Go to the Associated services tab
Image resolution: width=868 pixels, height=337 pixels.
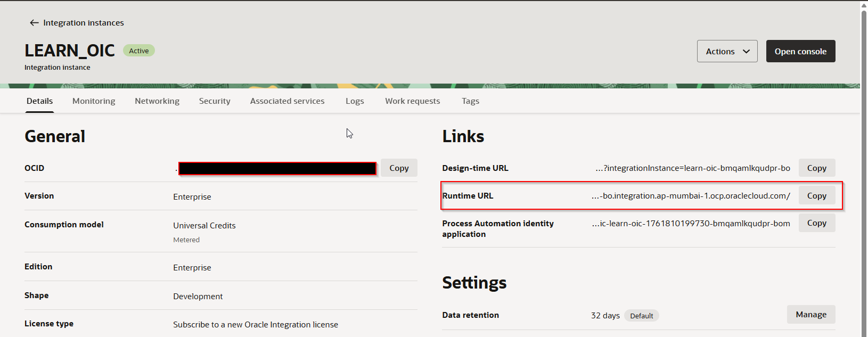(287, 101)
